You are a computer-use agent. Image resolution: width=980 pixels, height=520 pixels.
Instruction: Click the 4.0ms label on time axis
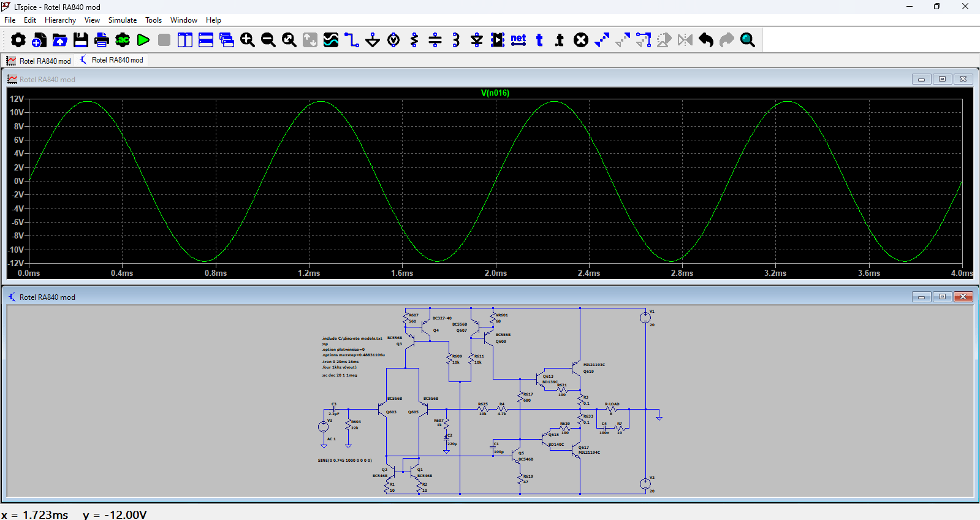962,273
